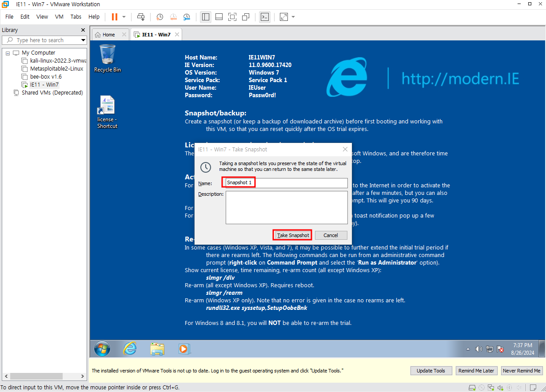Screen dimensions: 546x392
Task: Click the library horizontal scrollbar right arrow
Action: point(82,376)
